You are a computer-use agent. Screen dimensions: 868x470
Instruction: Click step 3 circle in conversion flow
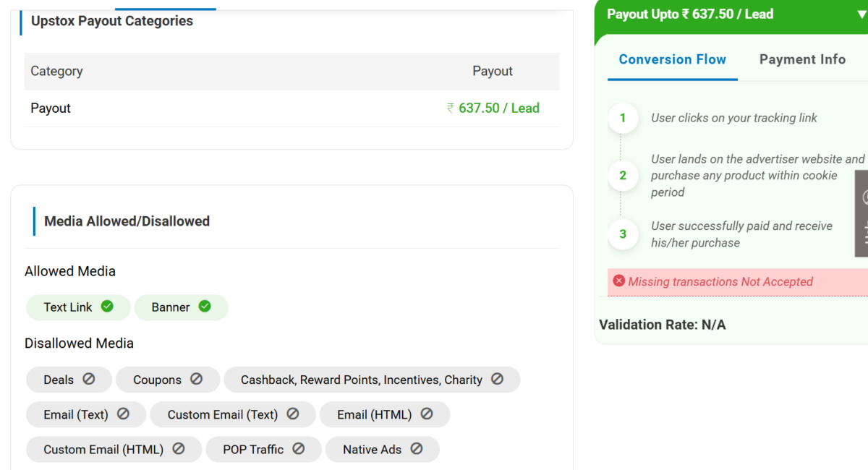coord(623,234)
